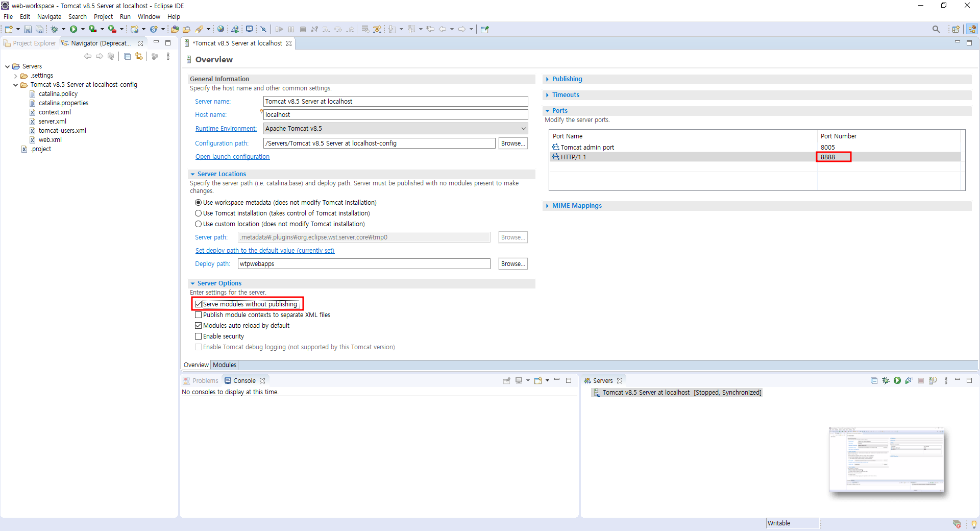
Task: Click the Java EE perspective icon
Action: click(972, 29)
